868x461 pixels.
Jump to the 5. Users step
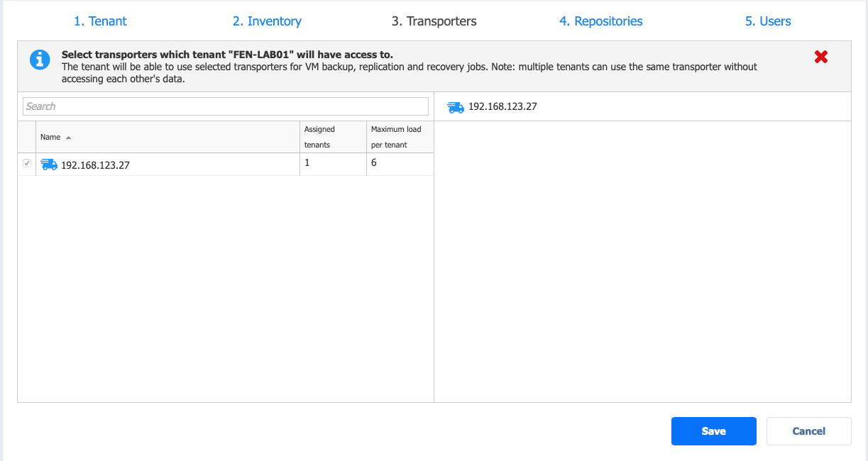[x=767, y=21]
